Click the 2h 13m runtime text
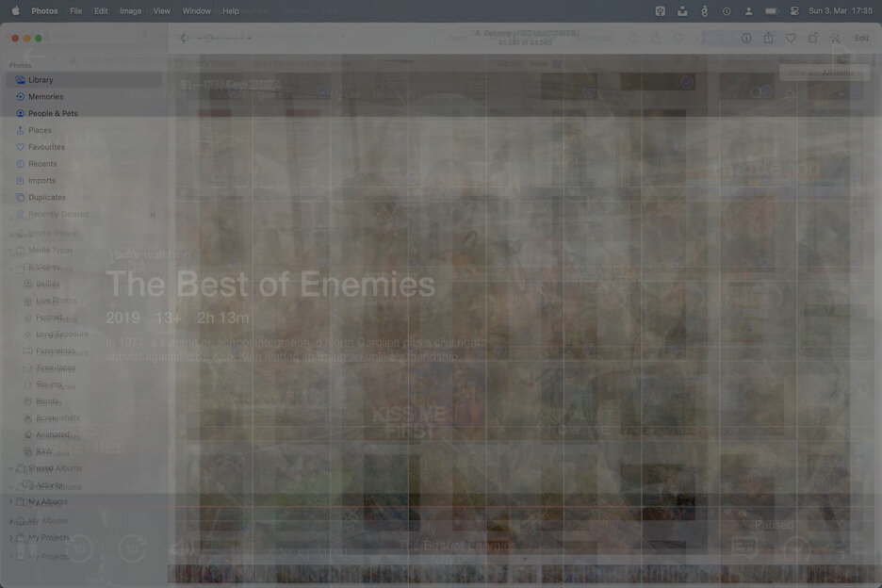Image resolution: width=882 pixels, height=588 pixels. (x=222, y=318)
